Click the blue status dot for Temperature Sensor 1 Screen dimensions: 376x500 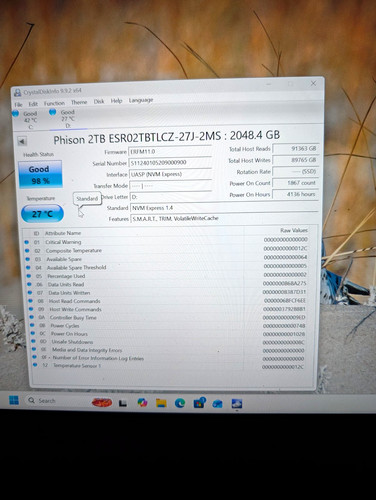(35, 365)
